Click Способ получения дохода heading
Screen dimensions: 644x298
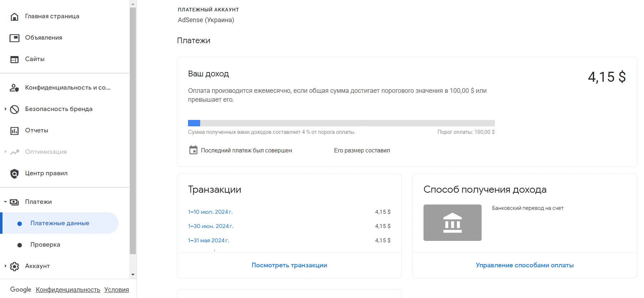click(x=485, y=190)
